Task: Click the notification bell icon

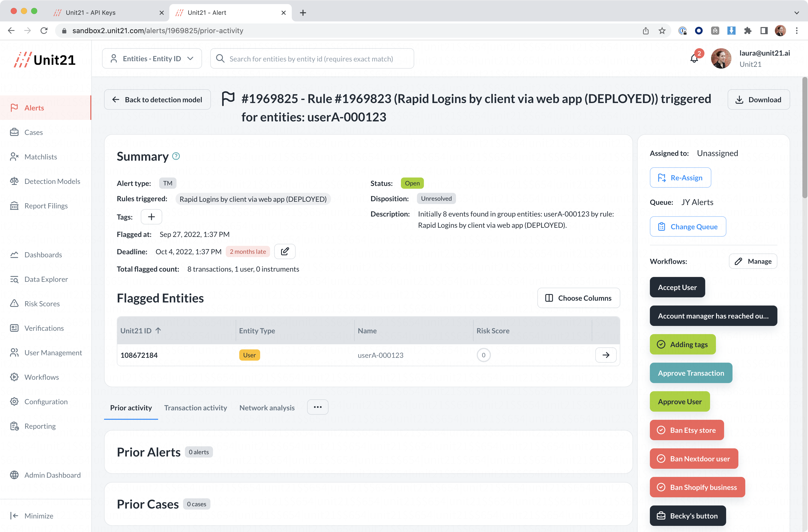Action: (694, 59)
